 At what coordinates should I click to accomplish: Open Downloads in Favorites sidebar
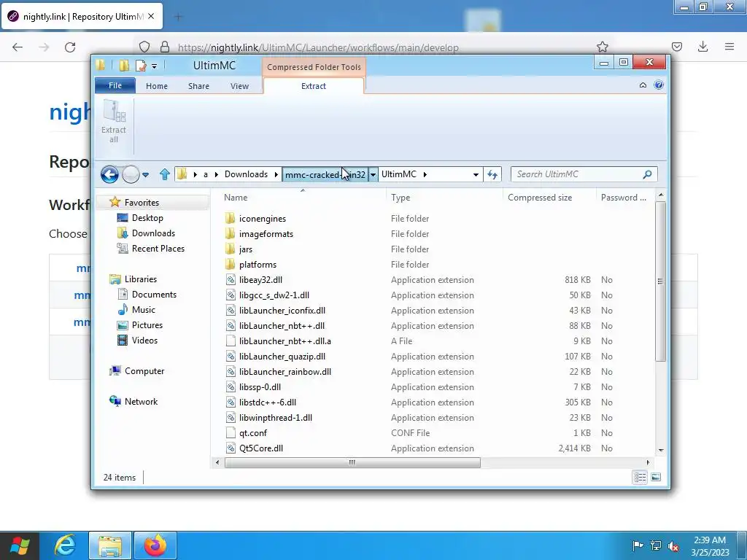(x=153, y=233)
